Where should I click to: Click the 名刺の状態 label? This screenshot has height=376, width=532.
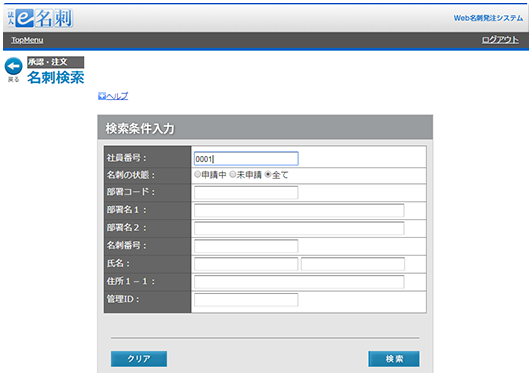131,175
